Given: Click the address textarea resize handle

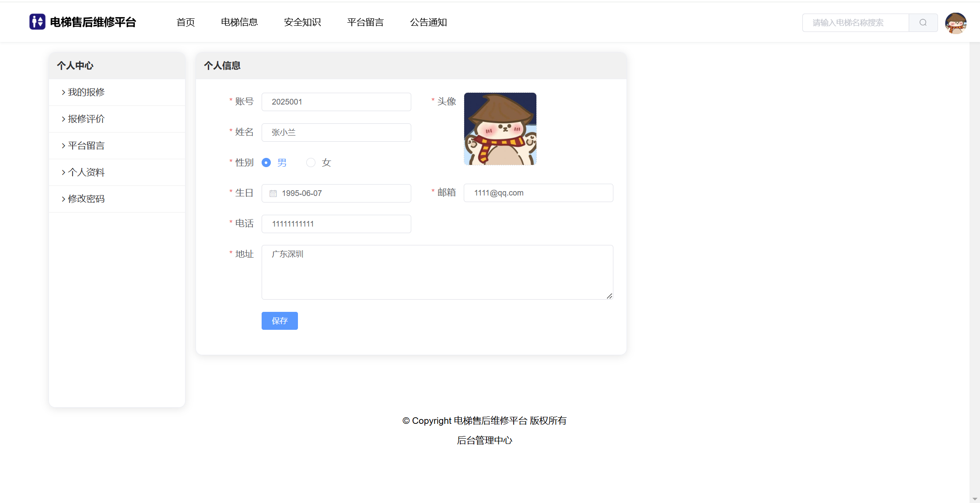Looking at the screenshot, I should 609,296.
